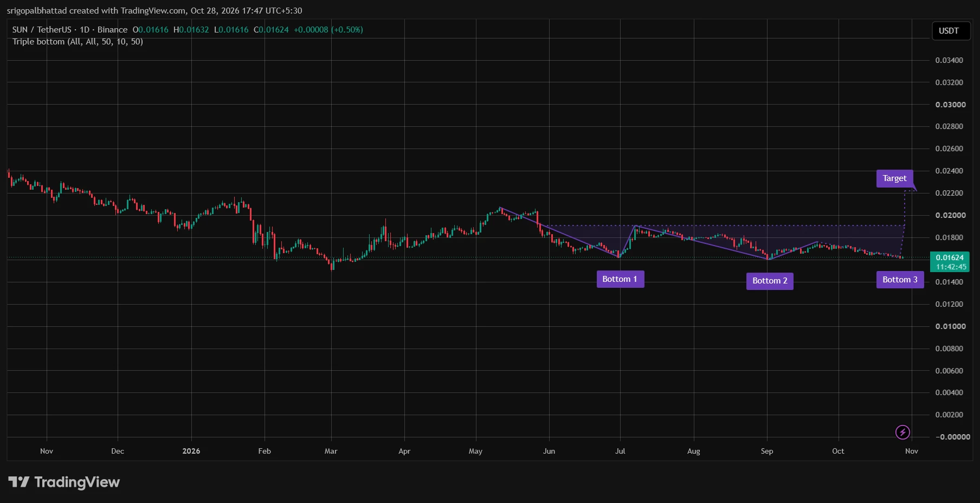Click the green current price tag on price axis

(x=950, y=262)
